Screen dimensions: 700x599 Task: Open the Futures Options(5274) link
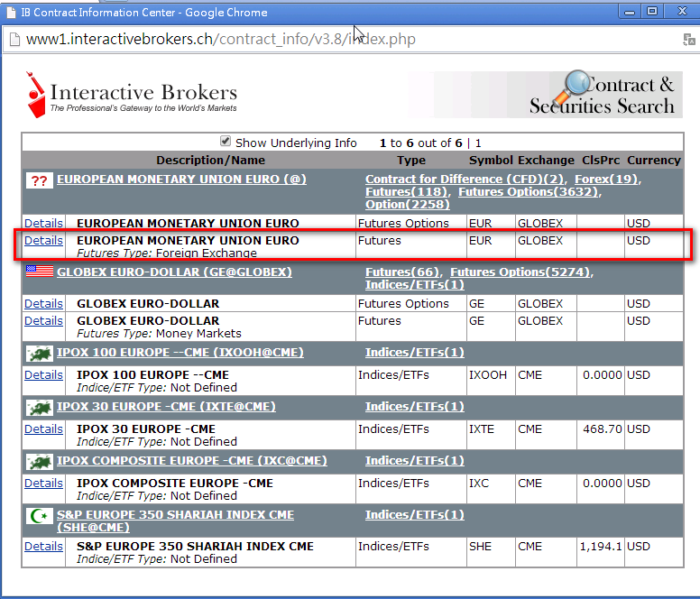coord(520,272)
